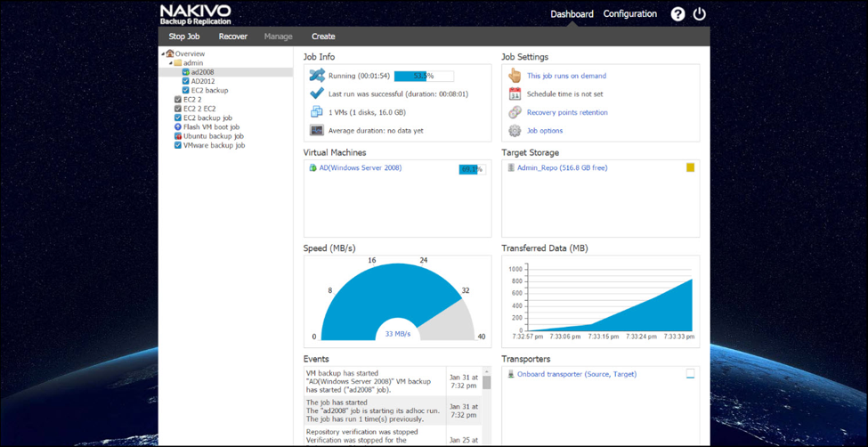
Task: Select the Ubuntu backup job label
Action: click(x=214, y=136)
